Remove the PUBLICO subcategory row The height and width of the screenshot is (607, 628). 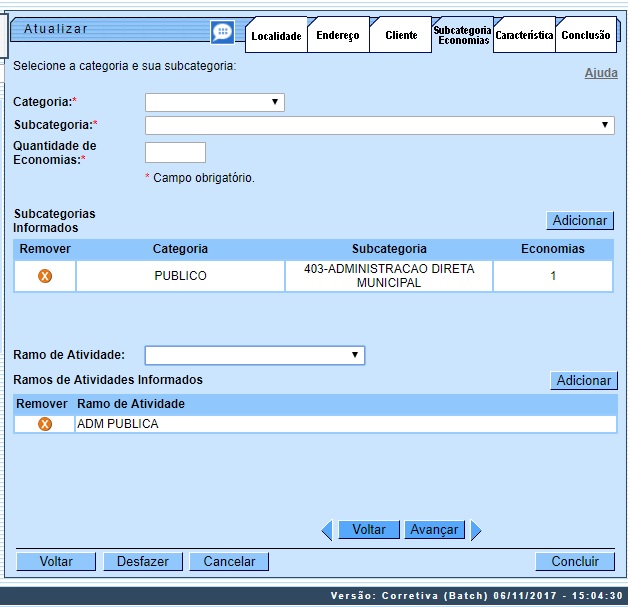(45, 276)
